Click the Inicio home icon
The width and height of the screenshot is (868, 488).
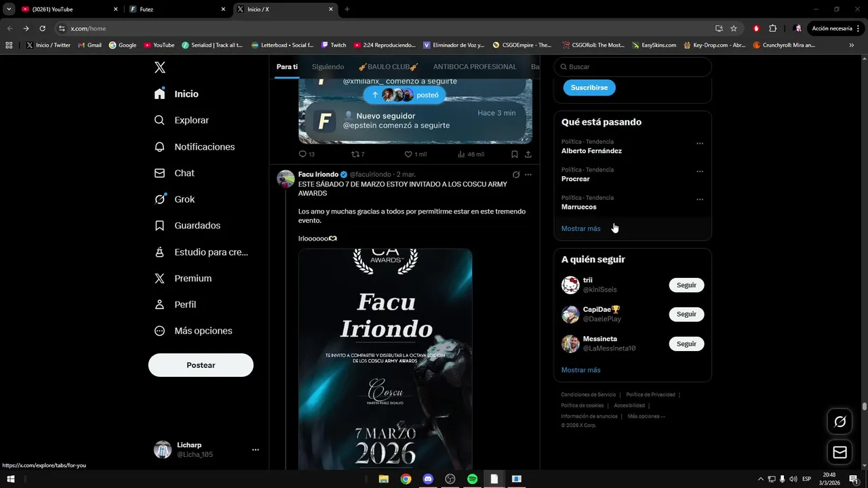[x=159, y=94]
